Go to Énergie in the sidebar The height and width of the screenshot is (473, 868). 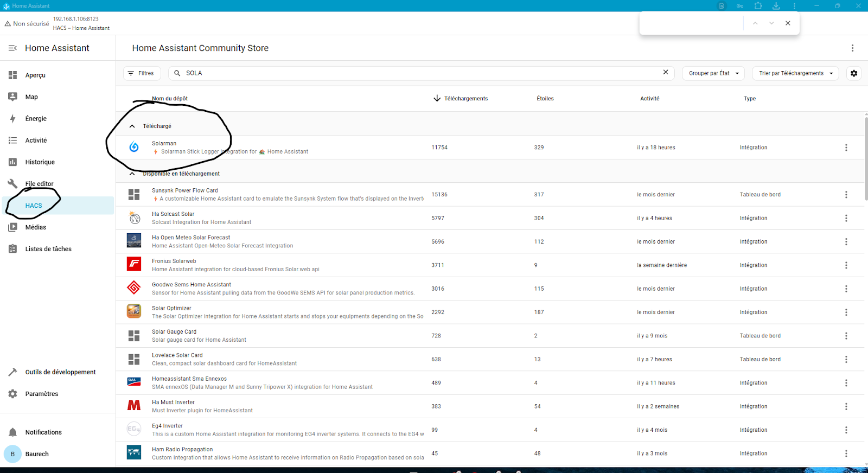point(36,119)
